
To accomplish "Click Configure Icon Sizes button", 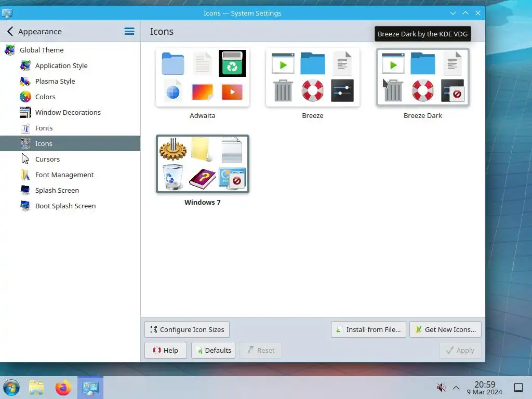I will click(x=187, y=329).
